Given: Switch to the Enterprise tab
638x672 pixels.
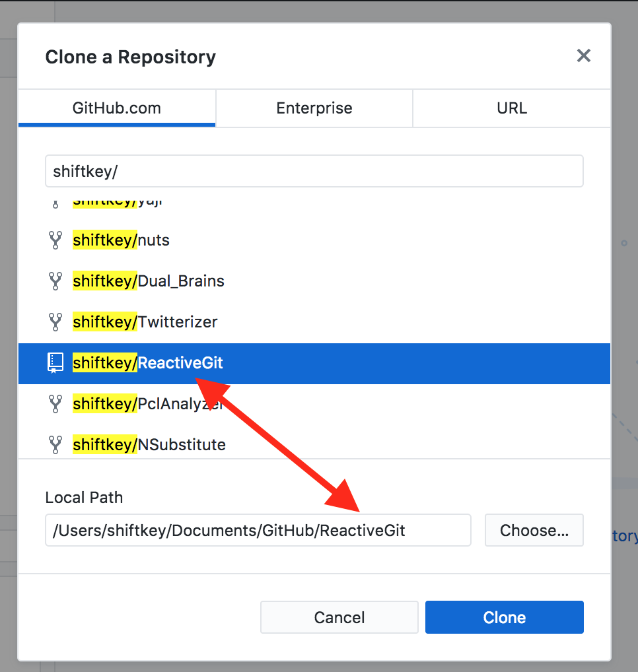Looking at the screenshot, I should point(314,108).
